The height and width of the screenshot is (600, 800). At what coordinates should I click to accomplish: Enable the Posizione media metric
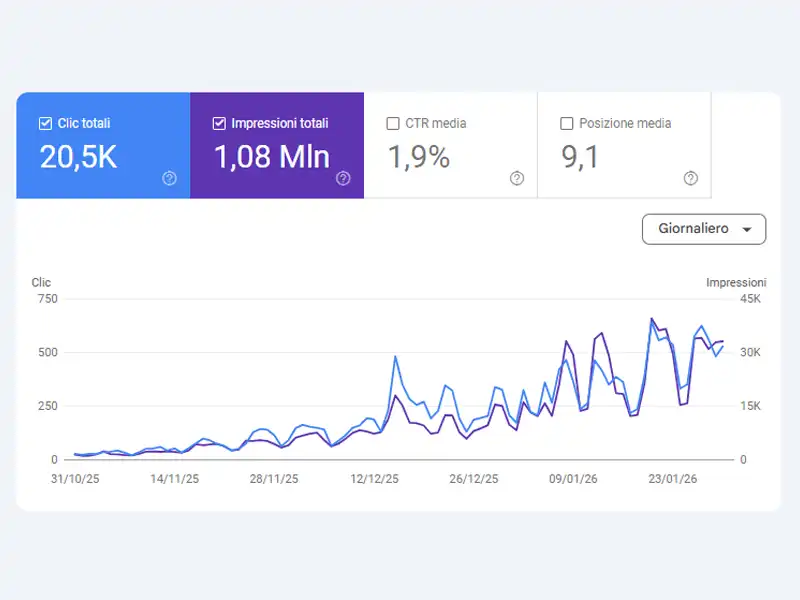[566, 123]
